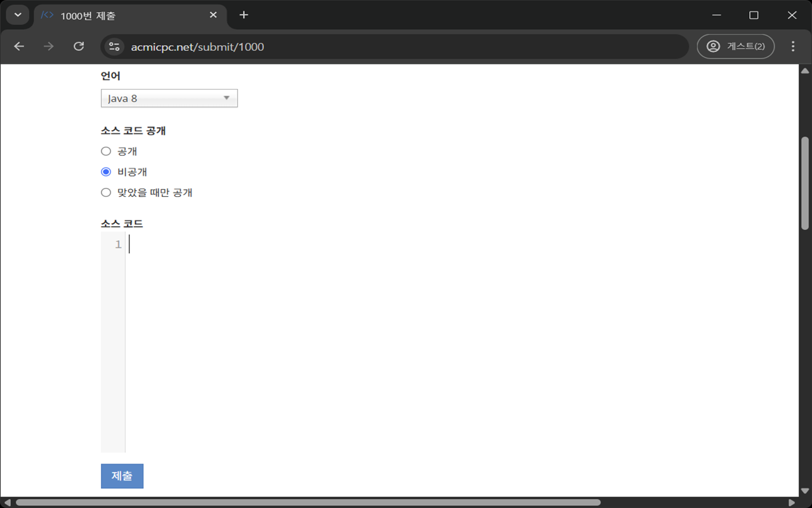Reload the page with the refresh icon
The width and height of the screenshot is (812, 508).
click(x=79, y=46)
